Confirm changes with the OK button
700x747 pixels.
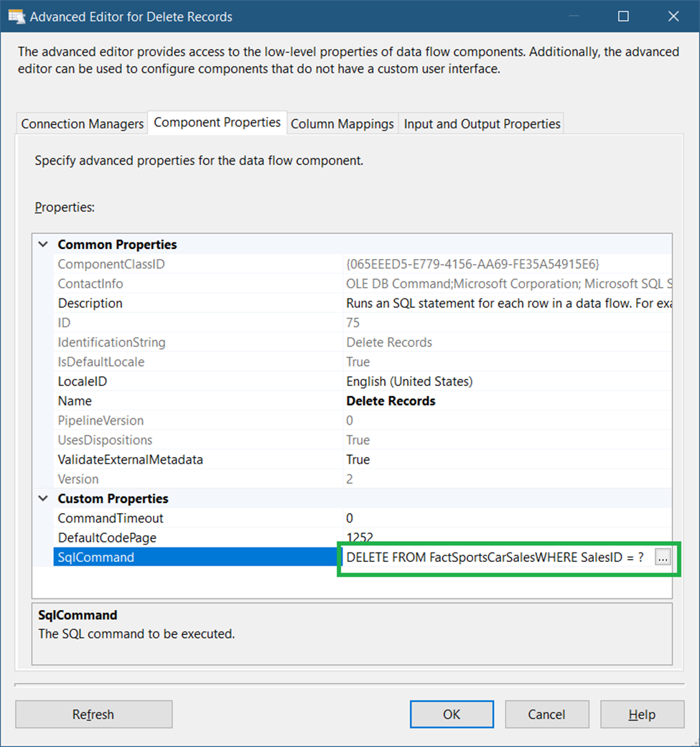point(452,714)
